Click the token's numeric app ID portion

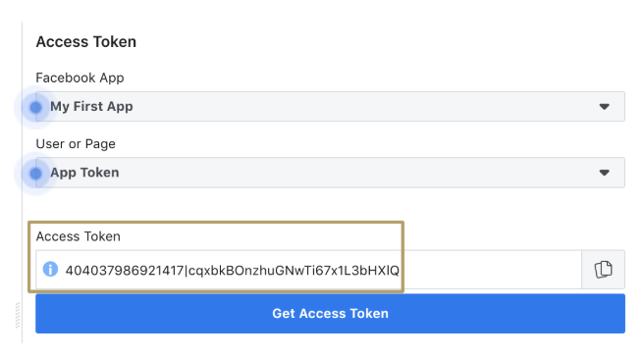pos(125,271)
